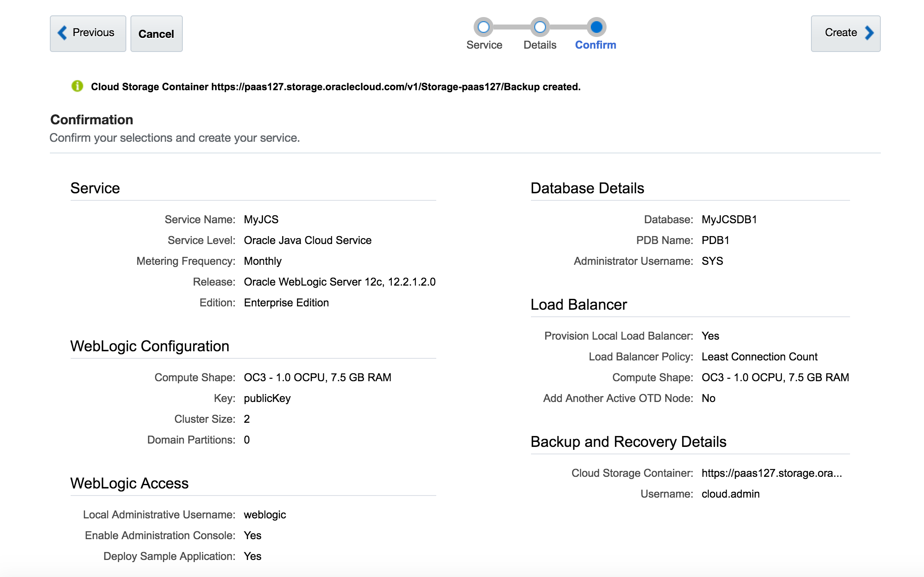Screen dimensions: 924x577
Task: Select the Details step circle
Action: point(540,27)
